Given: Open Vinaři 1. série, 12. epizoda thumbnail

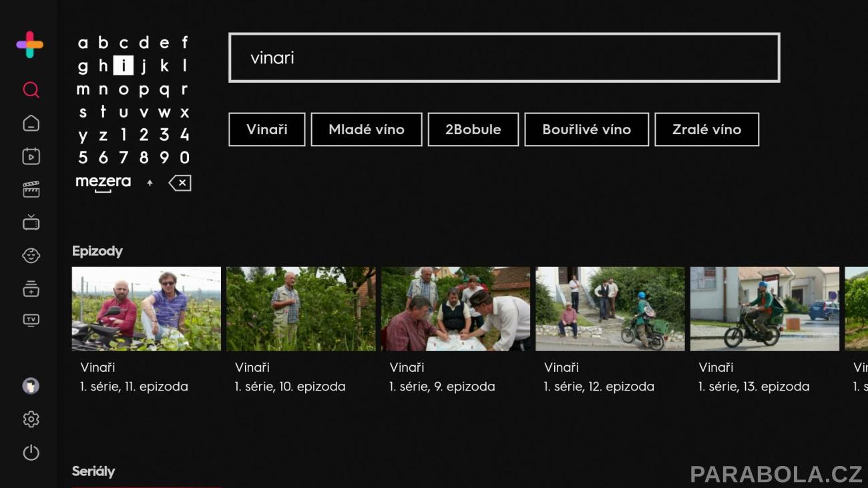Looking at the screenshot, I should point(610,309).
